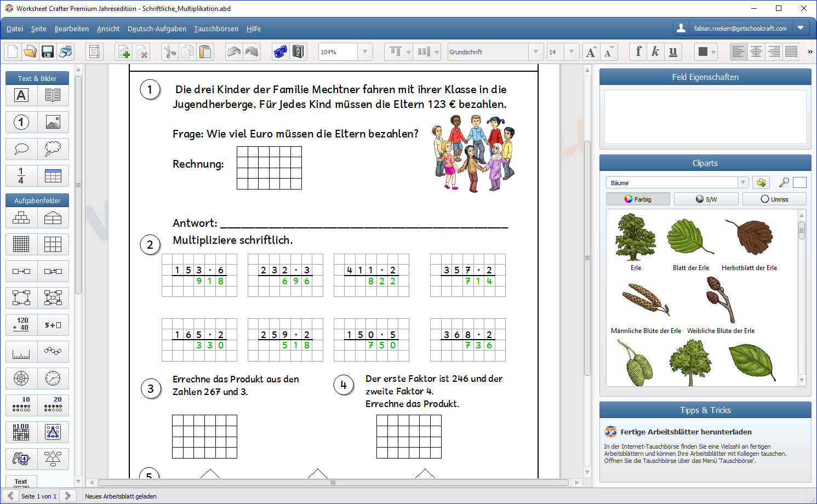
Task: Insert a fraction field from sidebar
Action: click(x=21, y=176)
